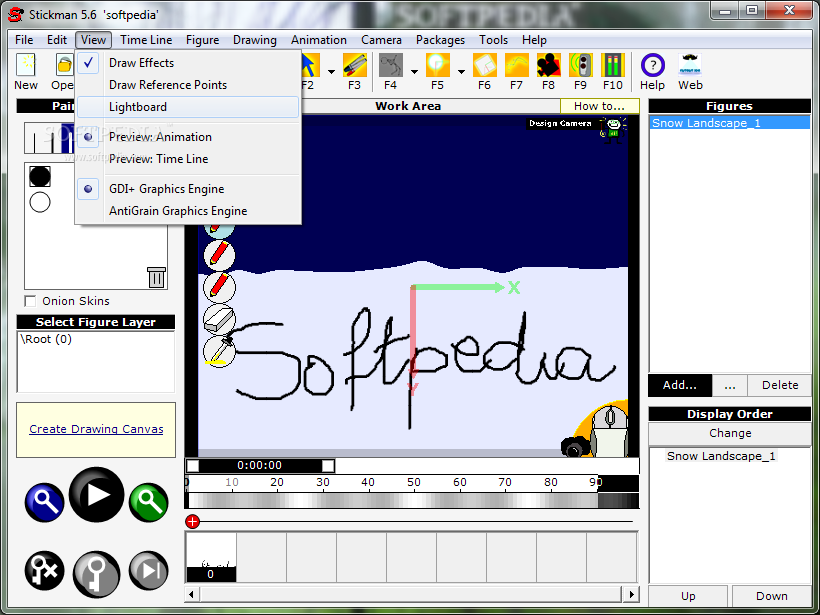
Task: Move figure Up in display order
Action: (688, 596)
